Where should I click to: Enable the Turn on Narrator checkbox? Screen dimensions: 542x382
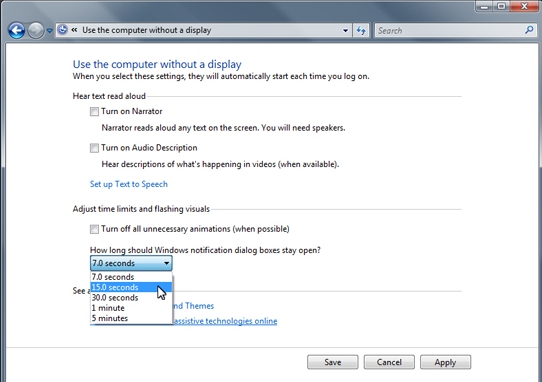pos(94,111)
